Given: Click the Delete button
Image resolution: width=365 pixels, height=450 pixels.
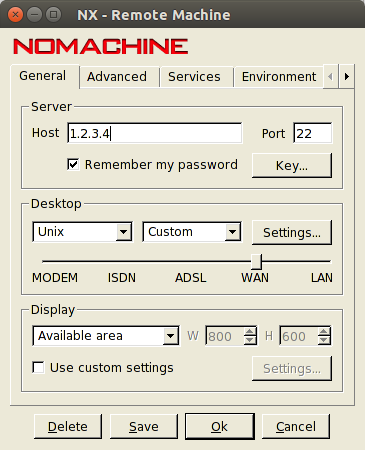Looking at the screenshot, I should coord(68,426).
